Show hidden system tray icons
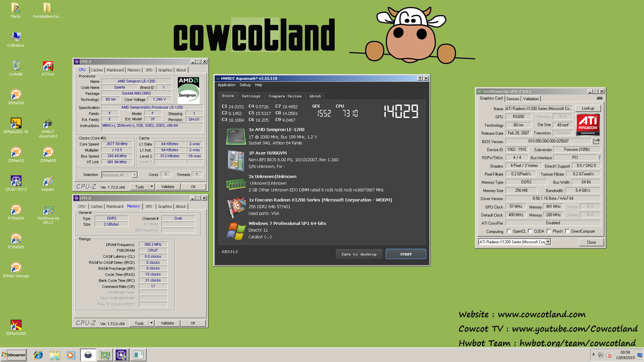This screenshot has height=362, width=644. click(x=593, y=355)
